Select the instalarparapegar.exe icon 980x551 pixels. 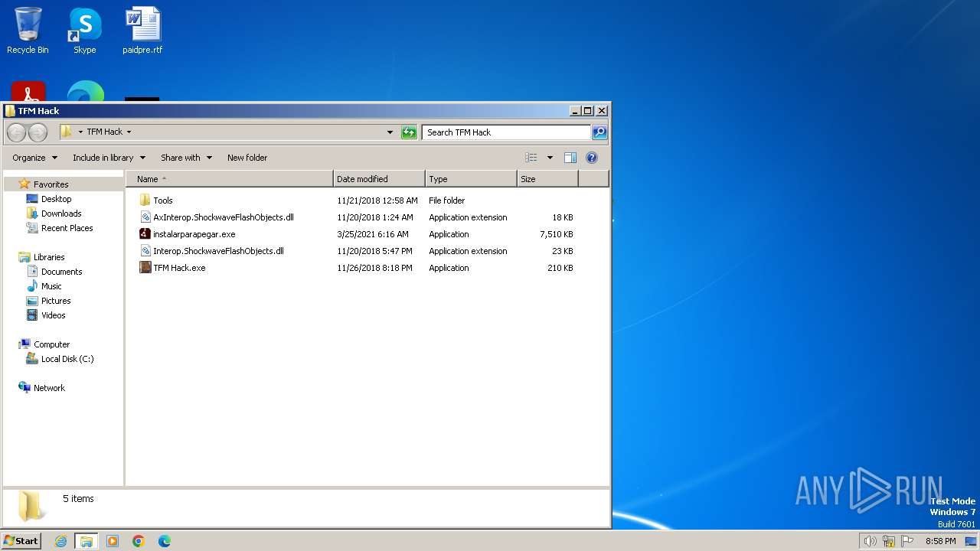[x=145, y=234]
